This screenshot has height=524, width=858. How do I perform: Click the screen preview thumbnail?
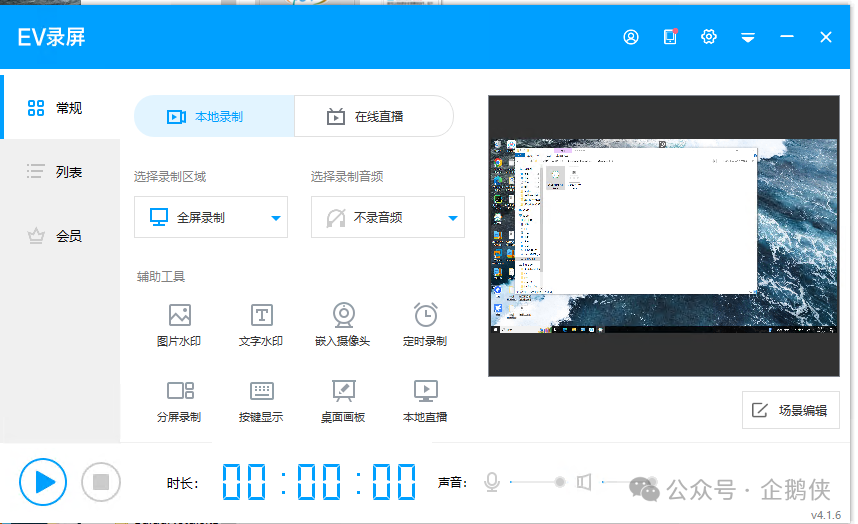click(664, 236)
